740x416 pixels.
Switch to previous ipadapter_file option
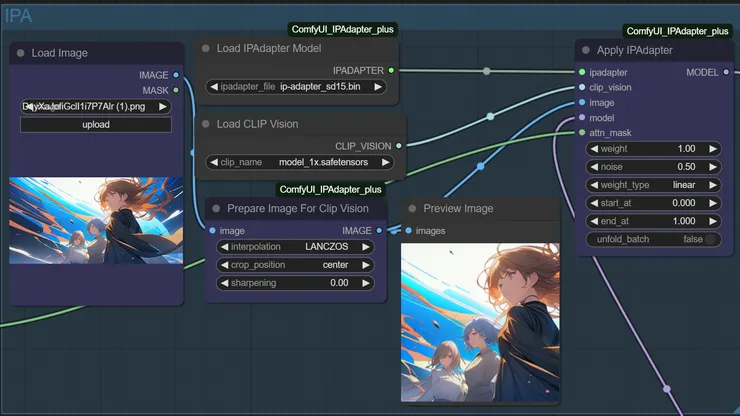214,86
